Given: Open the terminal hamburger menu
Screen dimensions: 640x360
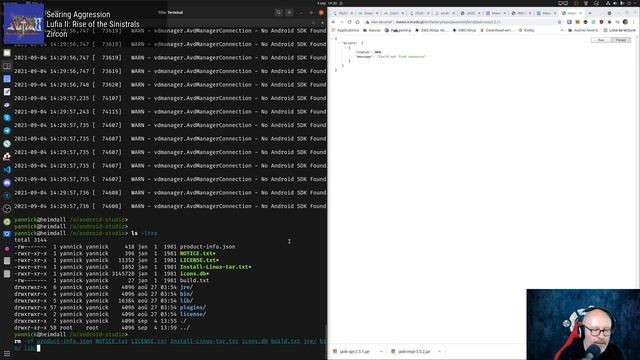Looking at the screenshot, I should (x=289, y=13).
